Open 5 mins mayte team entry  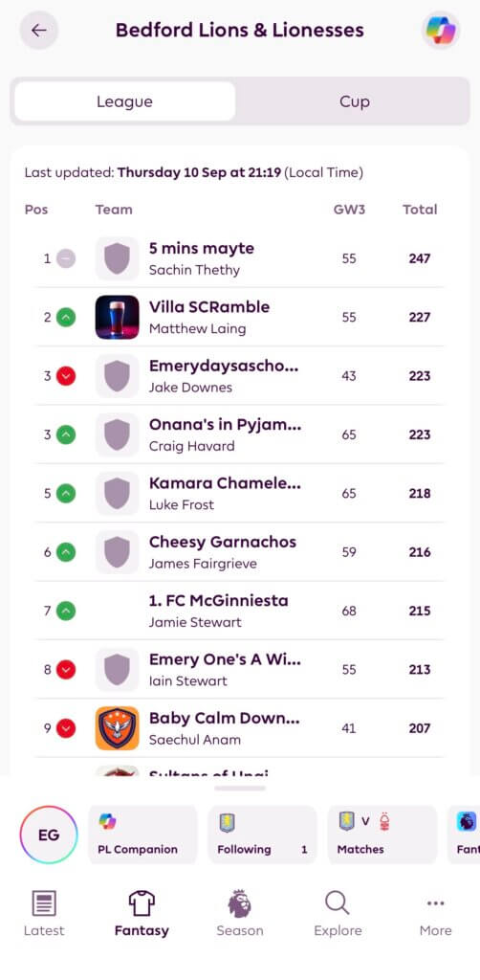[x=240, y=258]
